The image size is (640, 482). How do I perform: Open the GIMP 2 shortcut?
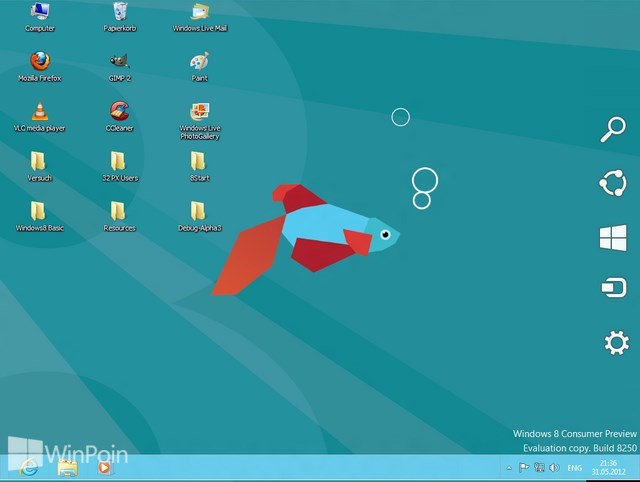click(x=120, y=67)
